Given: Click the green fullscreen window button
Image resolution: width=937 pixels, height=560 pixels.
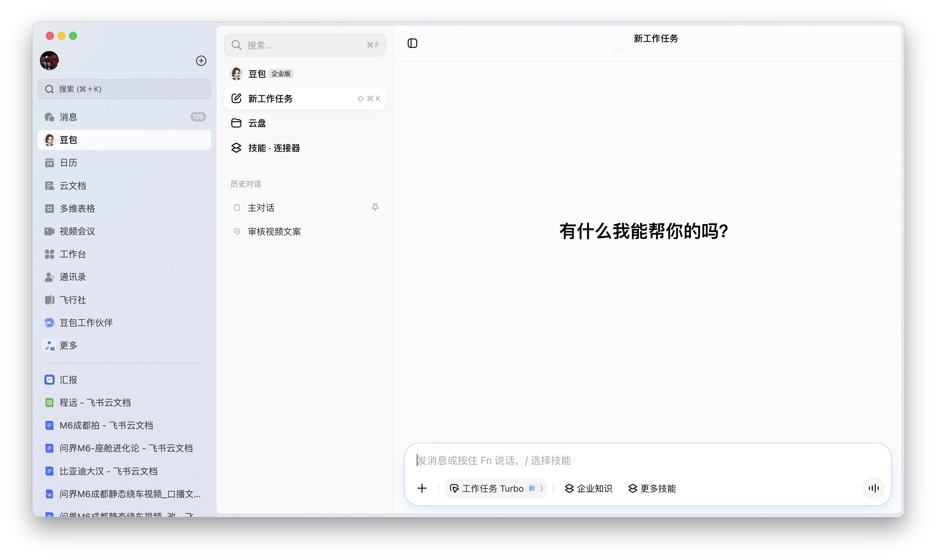Looking at the screenshot, I should [73, 36].
